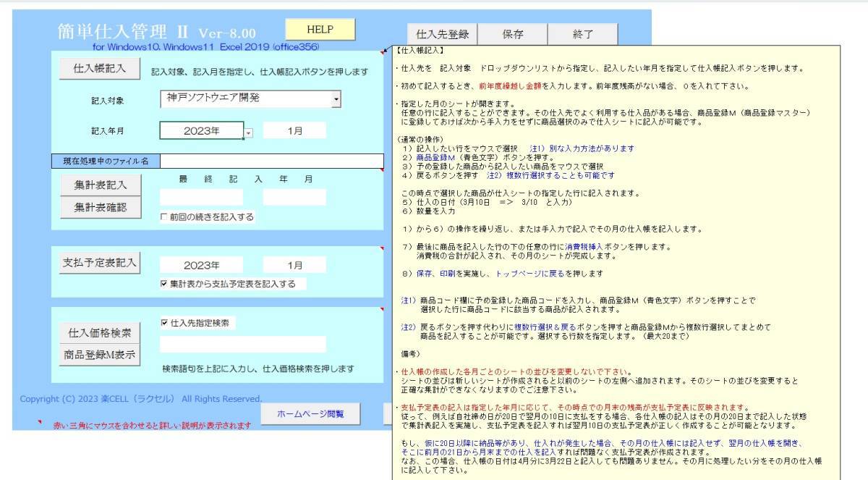
Task: Click the 保存 button
Action: [513, 34]
